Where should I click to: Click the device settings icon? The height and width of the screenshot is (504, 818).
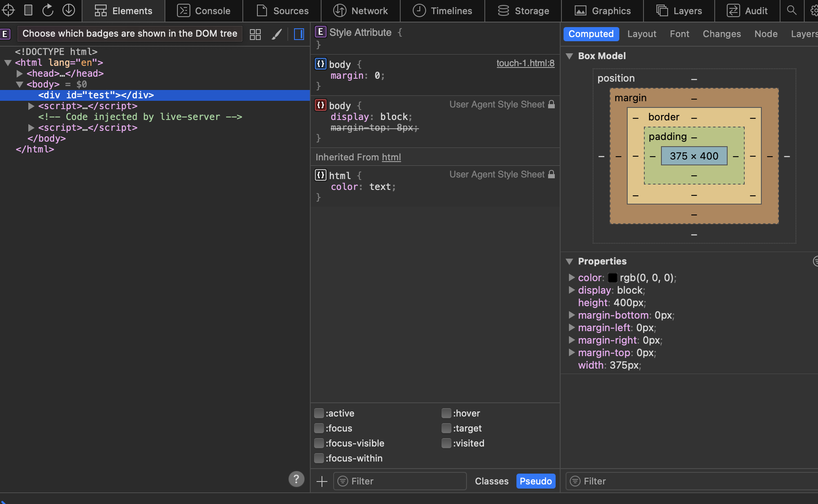pyautogui.click(x=28, y=10)
